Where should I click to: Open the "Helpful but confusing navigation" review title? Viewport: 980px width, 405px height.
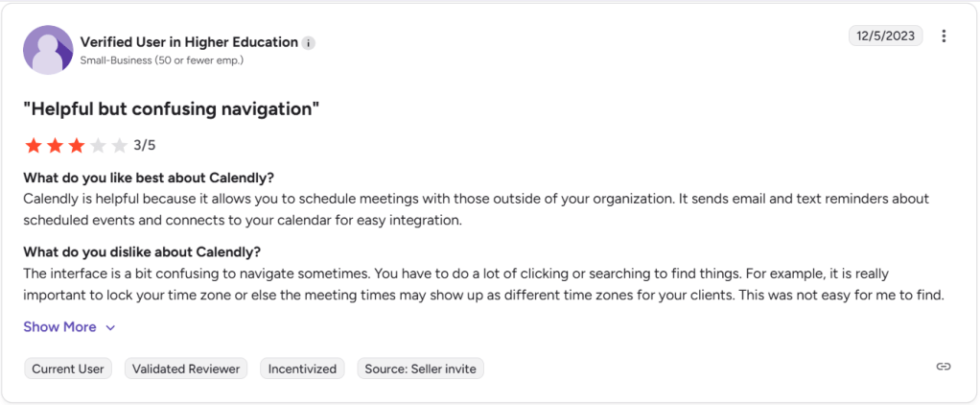(x=171, y=109)
